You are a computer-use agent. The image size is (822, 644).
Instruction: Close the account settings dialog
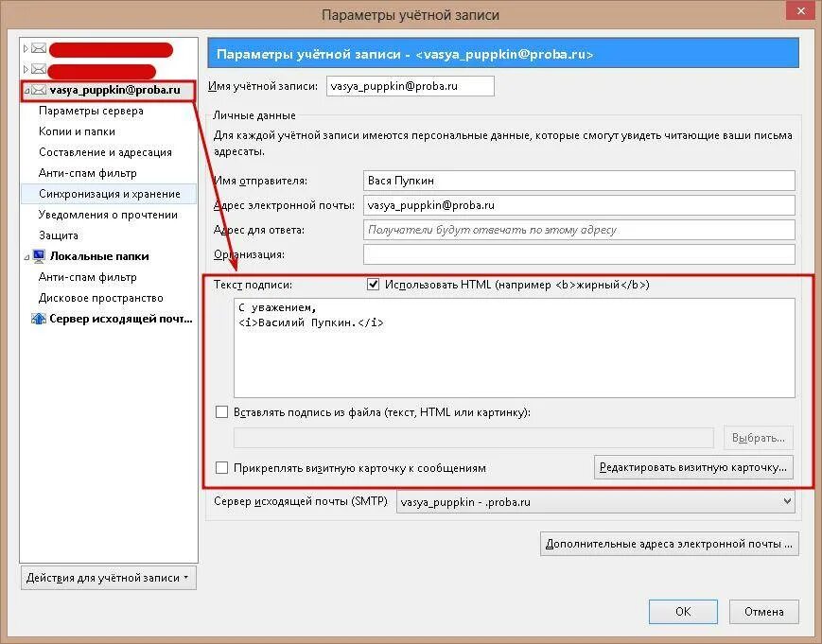coord(800,10)
